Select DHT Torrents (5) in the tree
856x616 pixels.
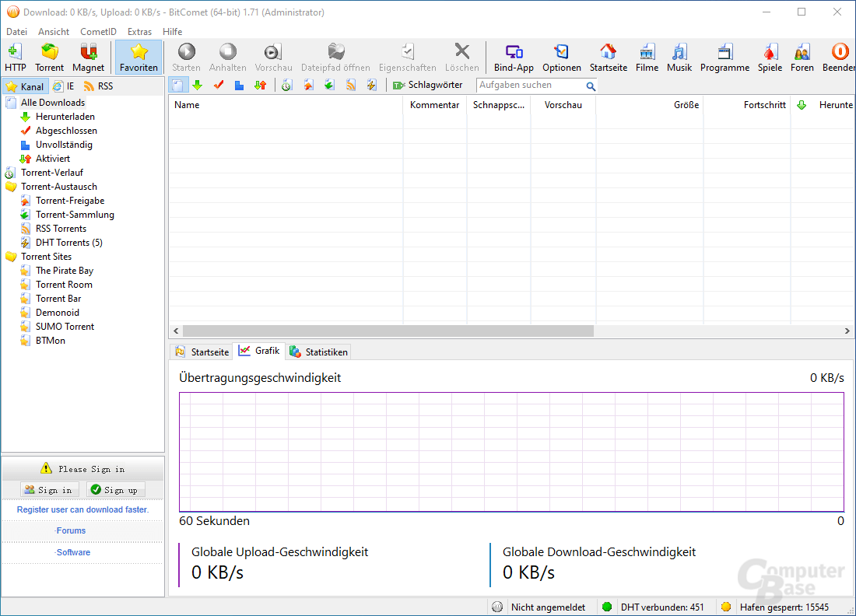point(68,243)
